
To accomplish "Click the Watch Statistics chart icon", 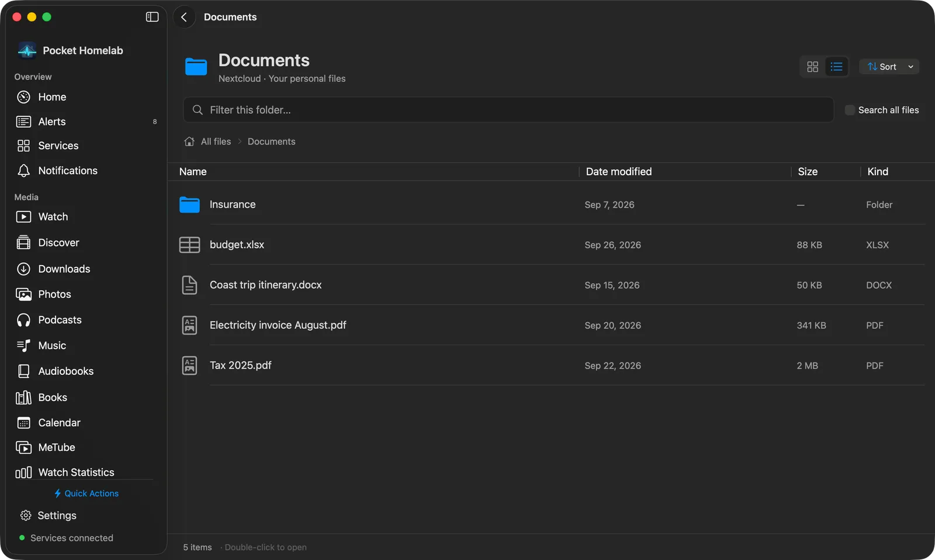I will pyautogui.click(x=23, y=472).
